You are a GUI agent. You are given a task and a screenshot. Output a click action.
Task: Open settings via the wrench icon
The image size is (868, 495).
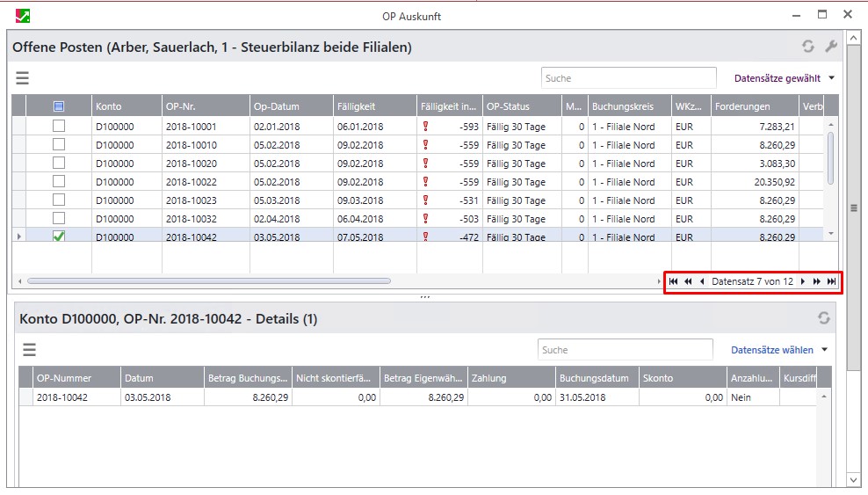[829, 47]
